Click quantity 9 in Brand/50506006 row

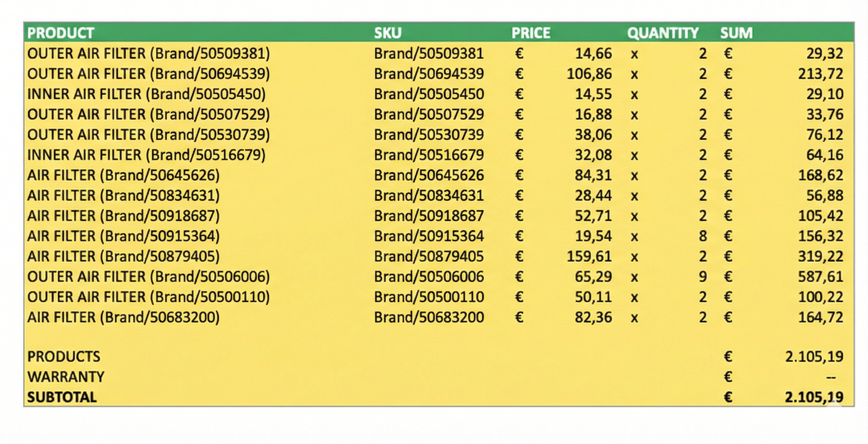[x=703, y=277]
